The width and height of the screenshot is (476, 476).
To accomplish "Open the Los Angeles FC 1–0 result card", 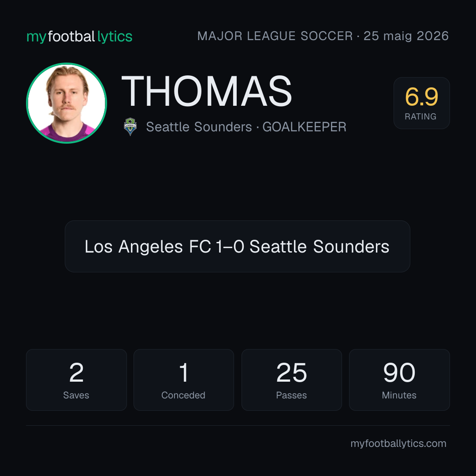I will (x=238, y=246).
